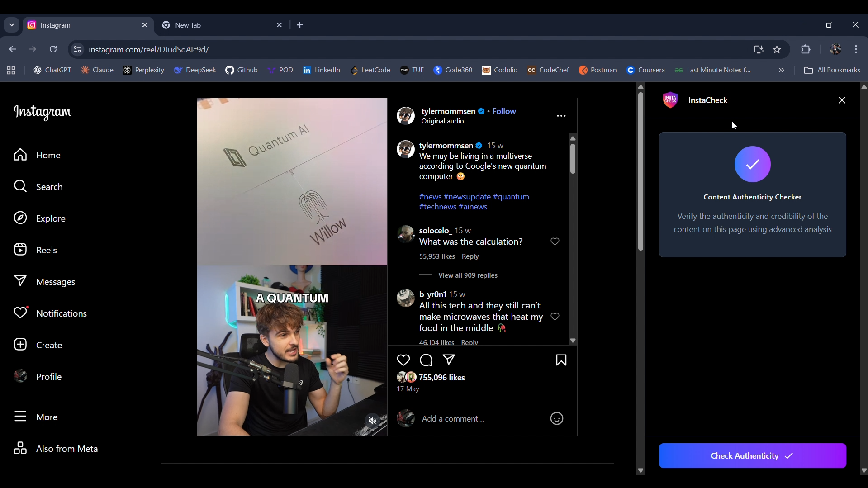The image size is (868, 488).
Task: Go back to the previous page
Action: click(13, 49)
